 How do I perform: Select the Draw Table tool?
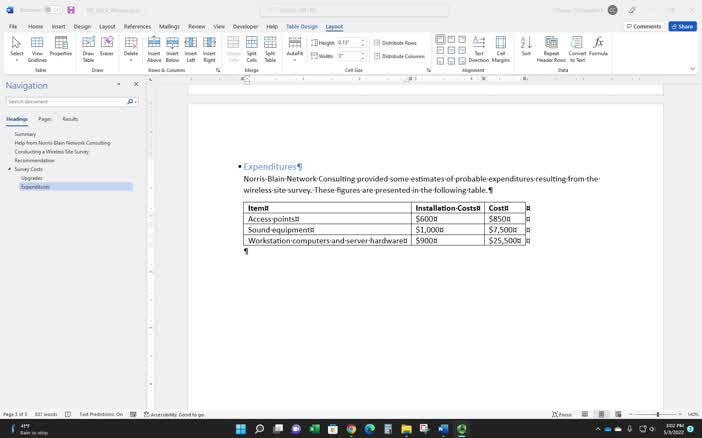click(x=88, y=48)
